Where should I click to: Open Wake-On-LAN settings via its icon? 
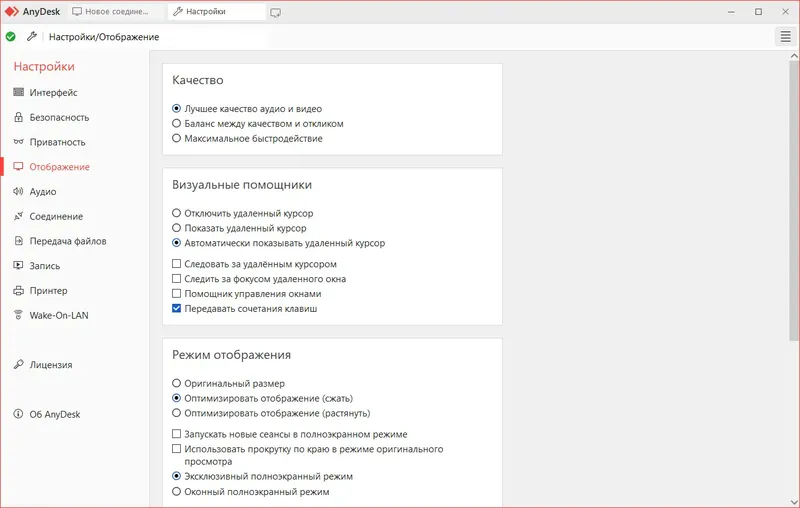point(18,316)
